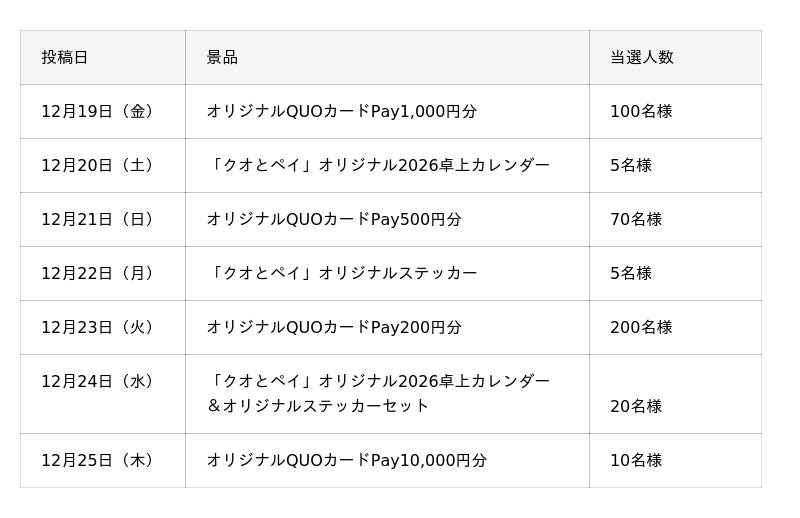This screenshot has height=518, width=800.
Task: Click the QUOカードPay10,000円分 prize text
Action: [x=346, y=460]
